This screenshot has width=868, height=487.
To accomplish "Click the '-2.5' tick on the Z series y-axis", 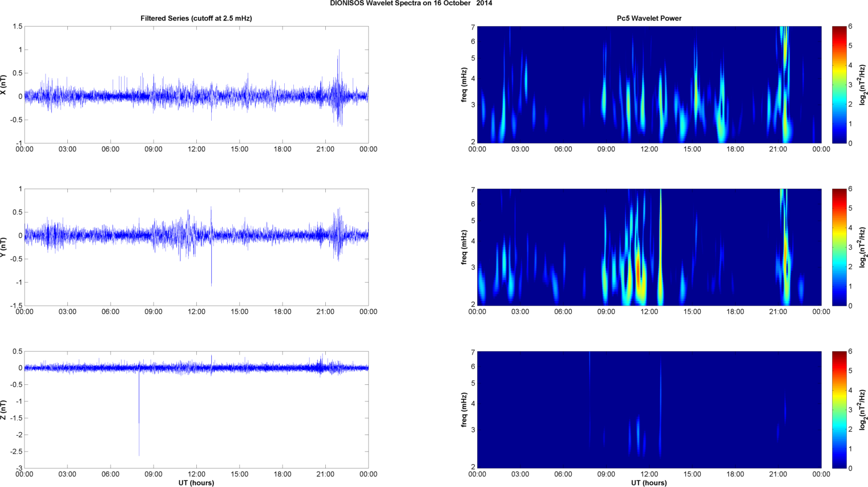I will coord(15,452).
